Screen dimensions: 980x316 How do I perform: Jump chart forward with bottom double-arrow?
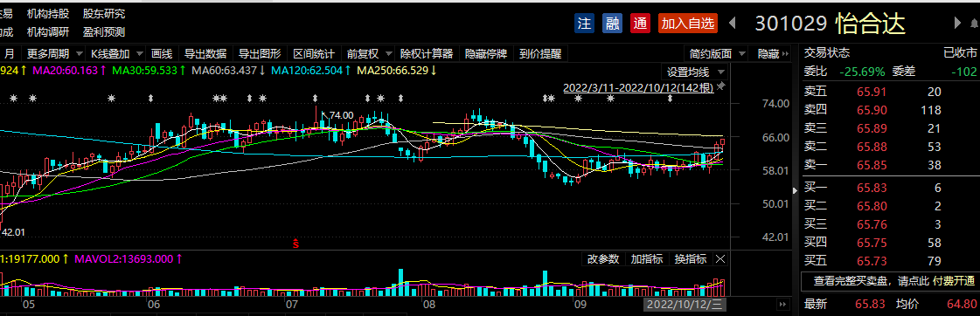pyautogui.click(x=782, y=304)
